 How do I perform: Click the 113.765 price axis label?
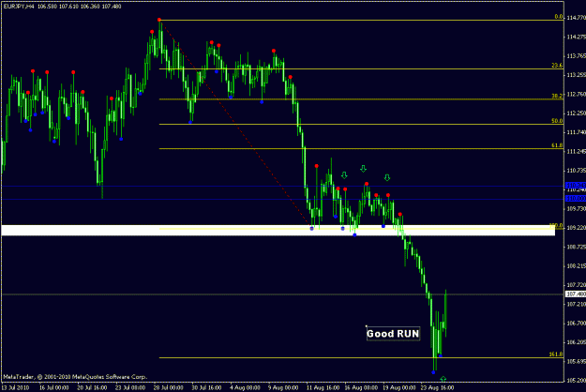click(576, 56)
